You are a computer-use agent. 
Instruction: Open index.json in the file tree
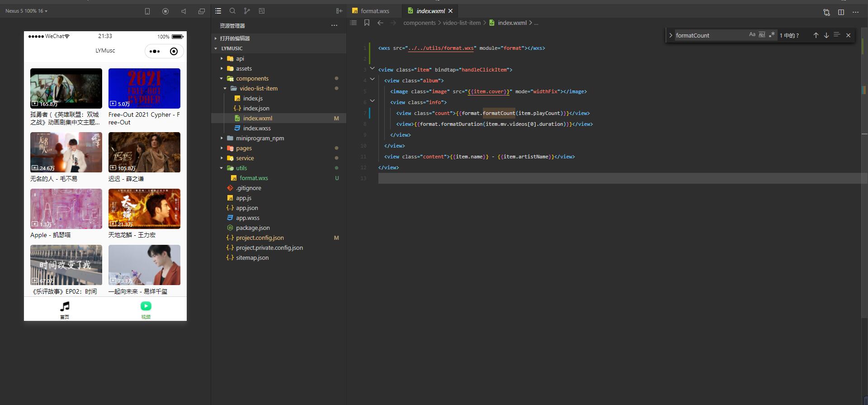click(278, 108)
